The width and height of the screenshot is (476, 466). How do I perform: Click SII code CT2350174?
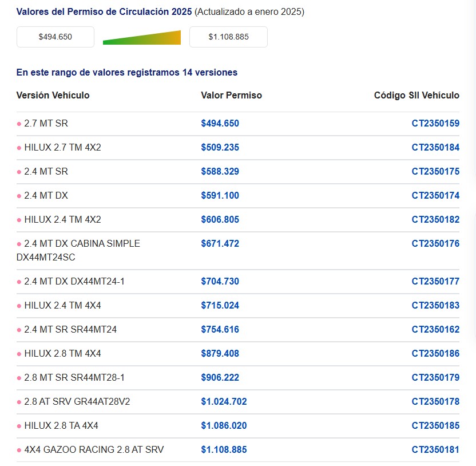pos(435,196)
